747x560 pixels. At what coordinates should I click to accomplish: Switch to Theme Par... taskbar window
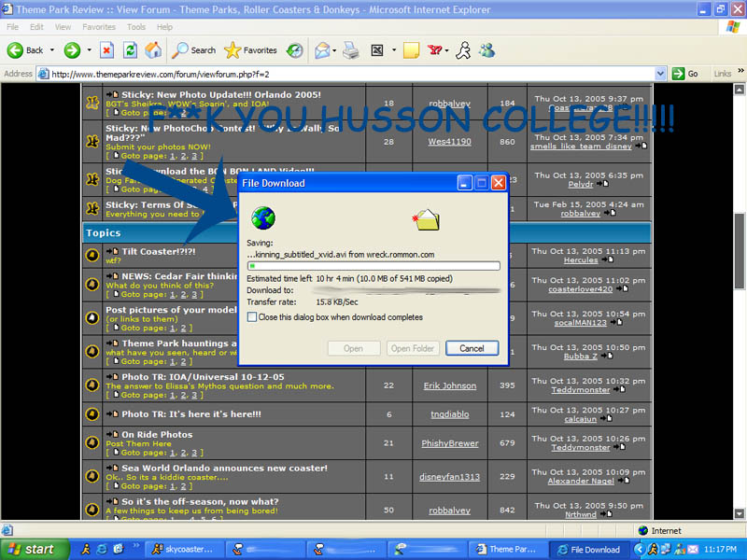[506, 550]
